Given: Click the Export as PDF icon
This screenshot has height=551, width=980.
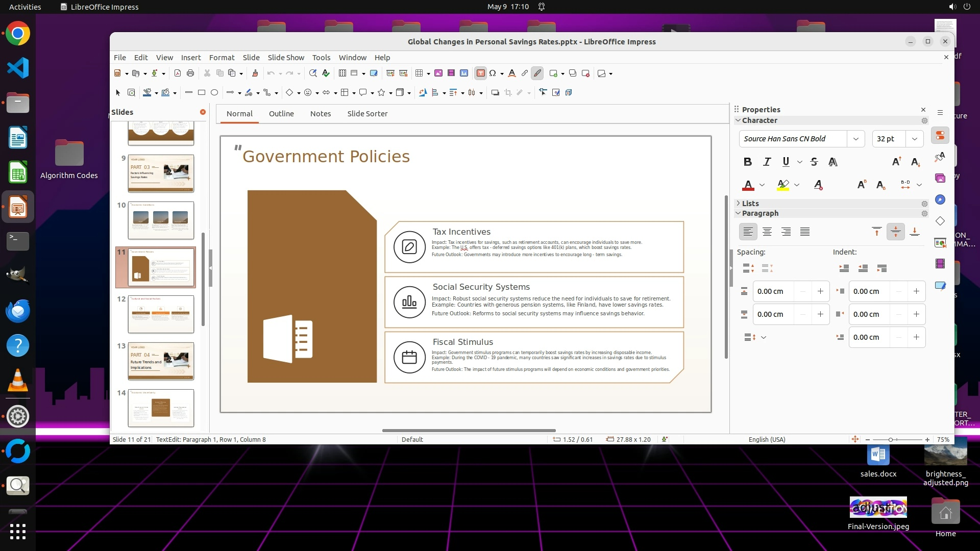Looking at the screenshot, I should (178, 73).
